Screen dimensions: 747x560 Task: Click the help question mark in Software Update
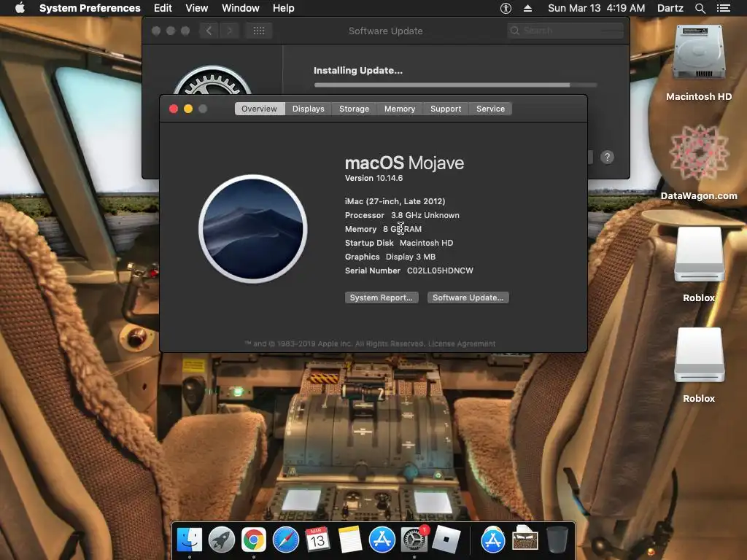(607, 157)
